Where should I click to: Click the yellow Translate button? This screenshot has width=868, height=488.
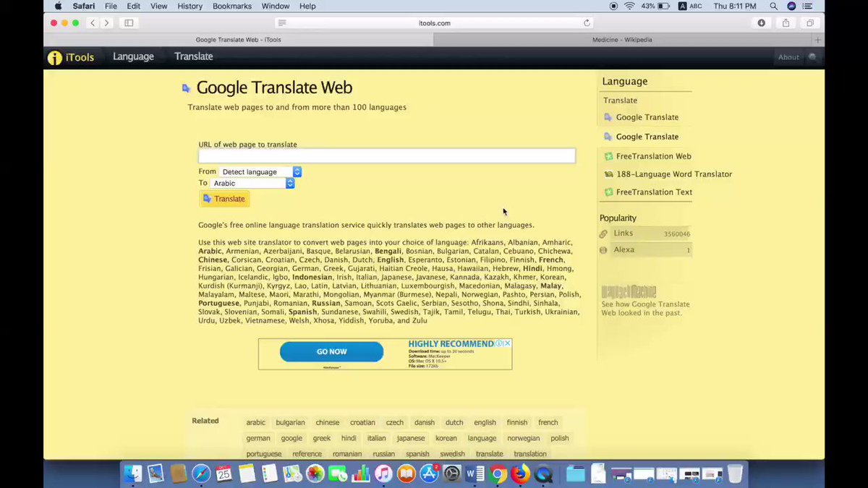224,199
